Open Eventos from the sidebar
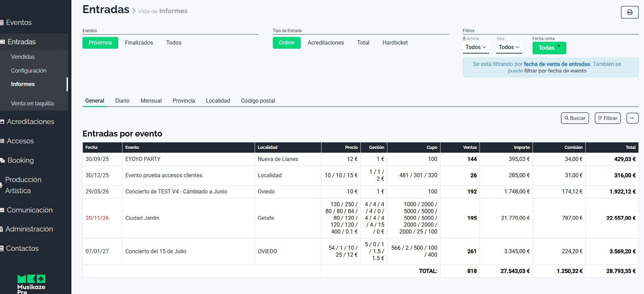The image size is (644, 294). 19,22
